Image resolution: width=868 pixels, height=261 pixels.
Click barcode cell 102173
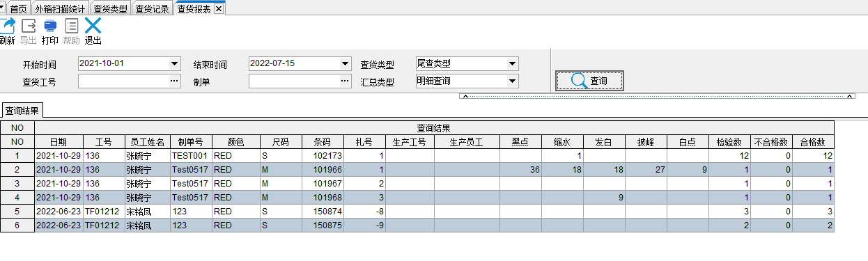(323, 156)
